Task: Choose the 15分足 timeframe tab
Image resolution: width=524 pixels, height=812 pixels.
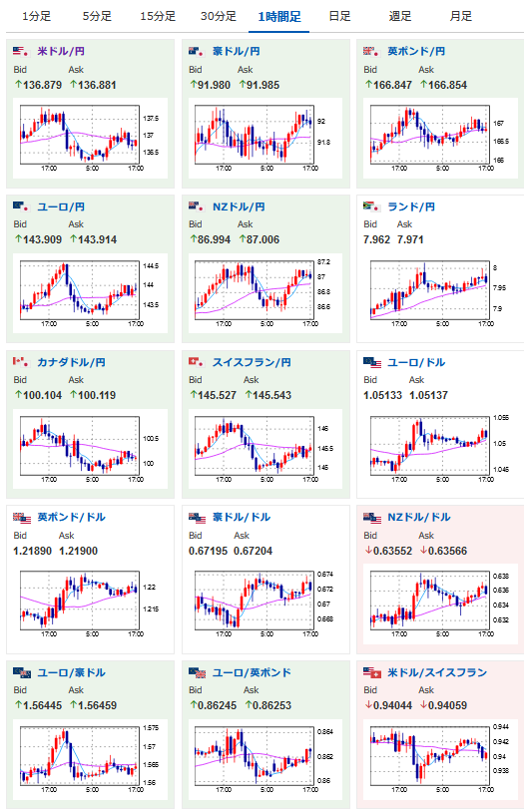Action: (x=158, y=17)
